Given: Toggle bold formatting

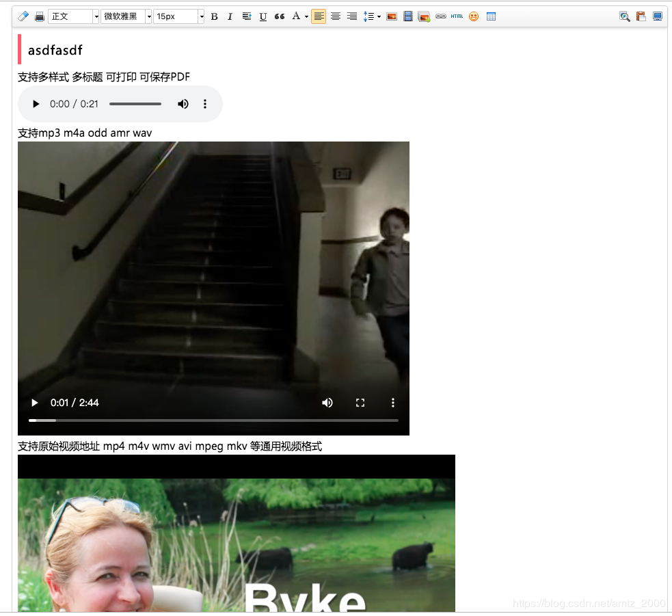Looking at the screenshot, I should pos(214,16).
